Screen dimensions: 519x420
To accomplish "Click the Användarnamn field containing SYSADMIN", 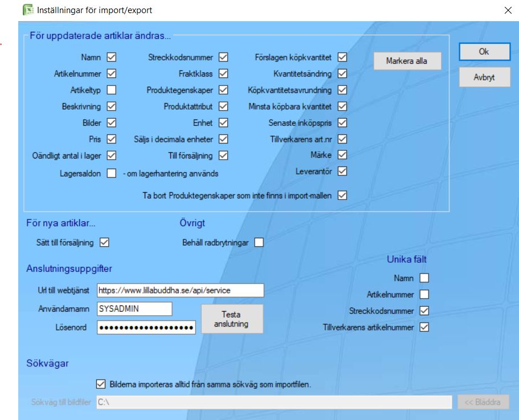I will 134,309.
